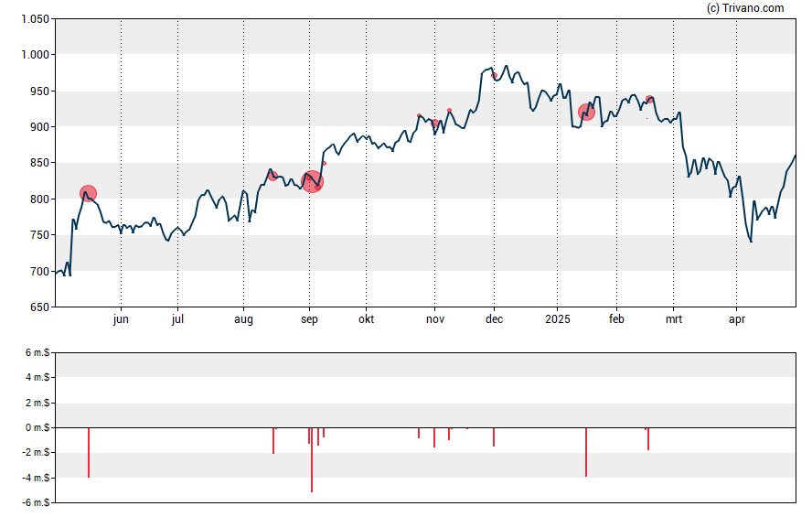Screen dimensions: 812x517
Task: Click the '800' price axis label
Action: click(x=40, y=199)
